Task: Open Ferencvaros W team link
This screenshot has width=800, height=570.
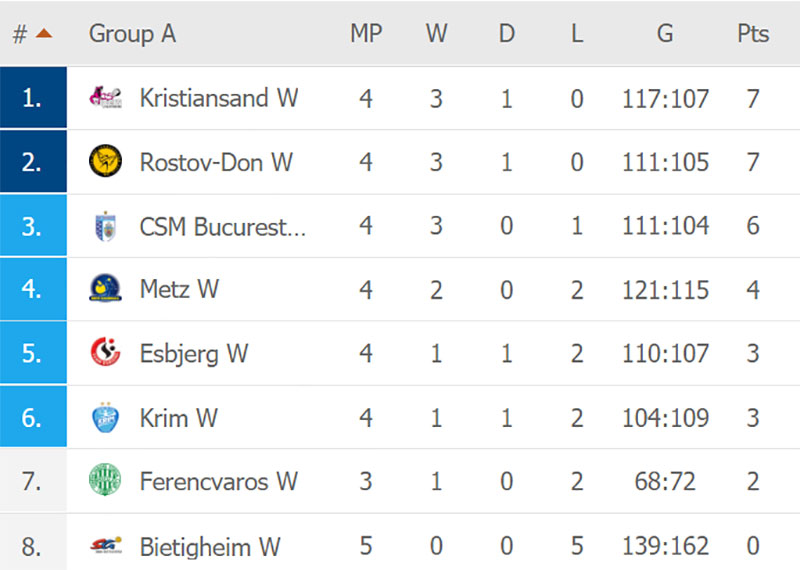Action: pos(219,481)
